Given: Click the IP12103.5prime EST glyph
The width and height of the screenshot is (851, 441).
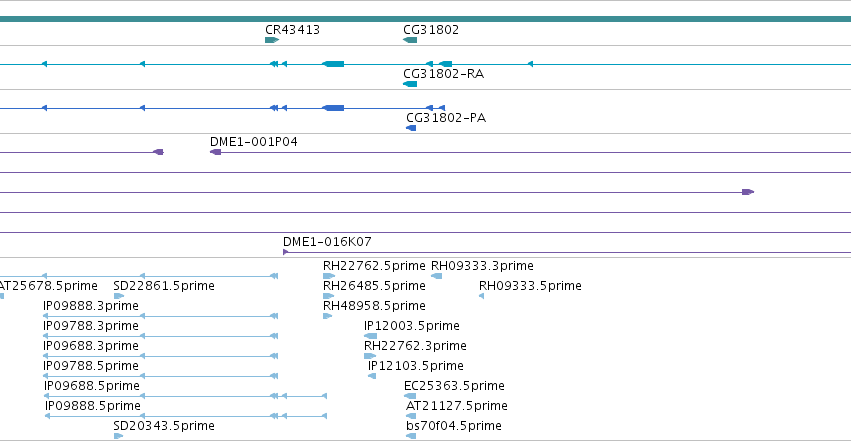Looking at the screenshot, I should click(x=372, y=376).
